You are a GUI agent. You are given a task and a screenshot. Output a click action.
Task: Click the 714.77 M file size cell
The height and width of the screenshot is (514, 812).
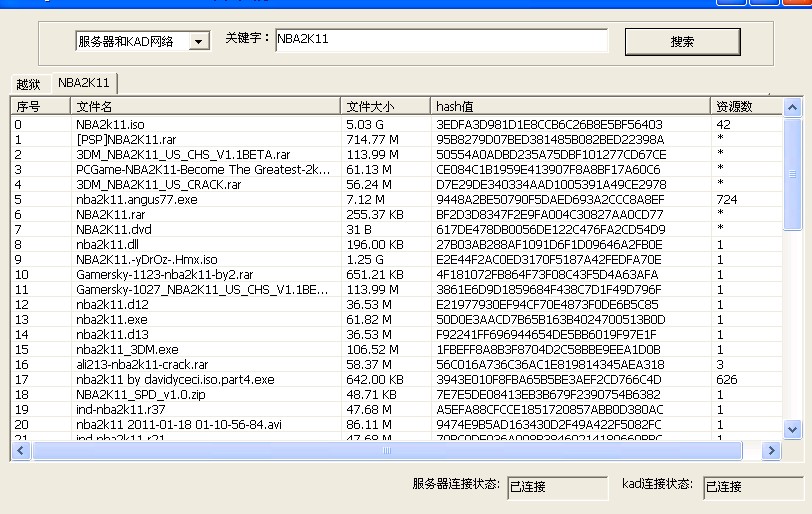pos(372,139)
